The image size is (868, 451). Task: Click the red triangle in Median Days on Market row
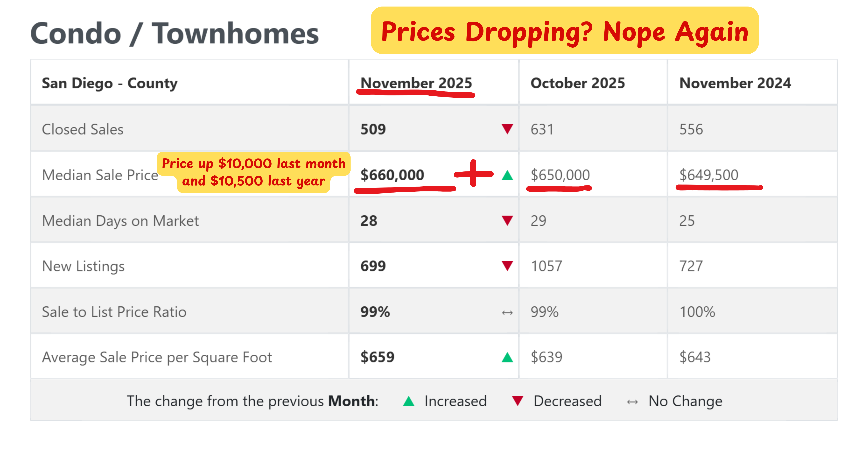pos(507,220)
